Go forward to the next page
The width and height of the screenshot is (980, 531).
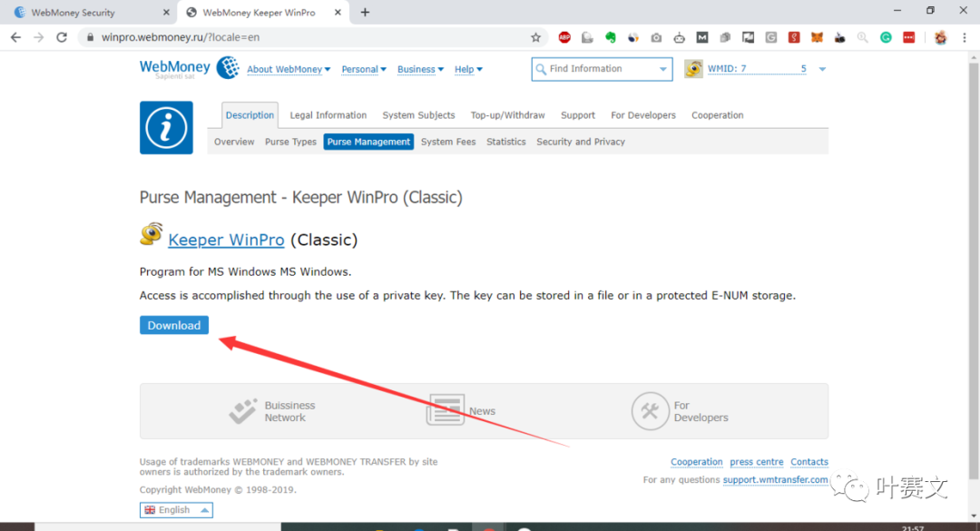39,37
